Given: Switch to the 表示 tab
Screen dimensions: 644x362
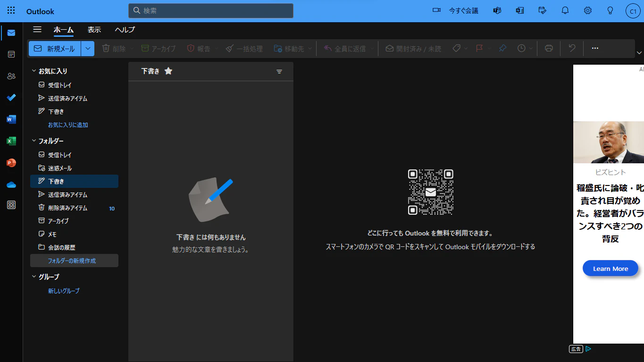Looking at the screenshot, I should [x=94, y=30].
